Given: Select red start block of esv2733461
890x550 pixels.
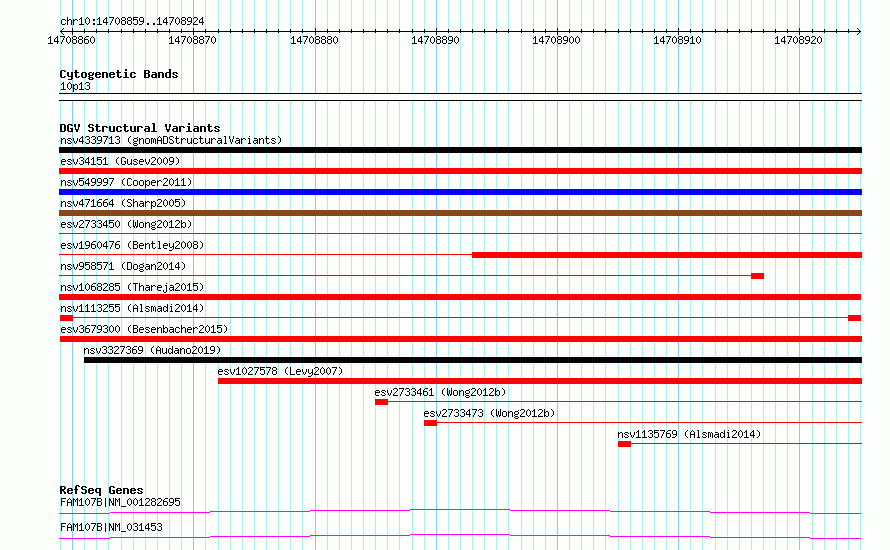Looking at the screenshot, I should pyautogui.click(x=381, y=402).
